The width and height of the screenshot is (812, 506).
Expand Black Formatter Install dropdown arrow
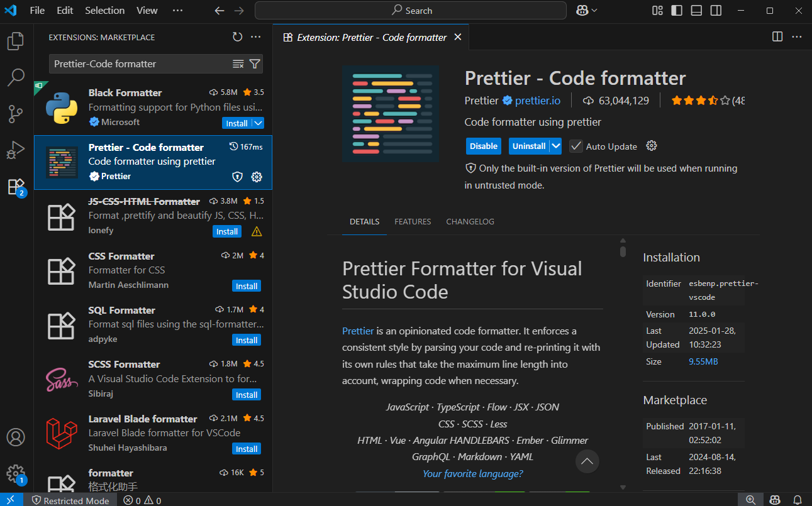tap(258, 123)
